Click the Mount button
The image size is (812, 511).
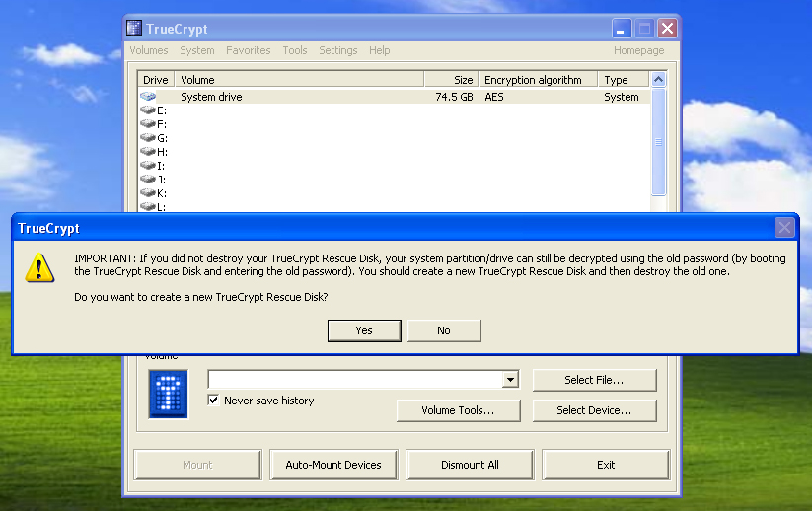click(x=197, y=465)
